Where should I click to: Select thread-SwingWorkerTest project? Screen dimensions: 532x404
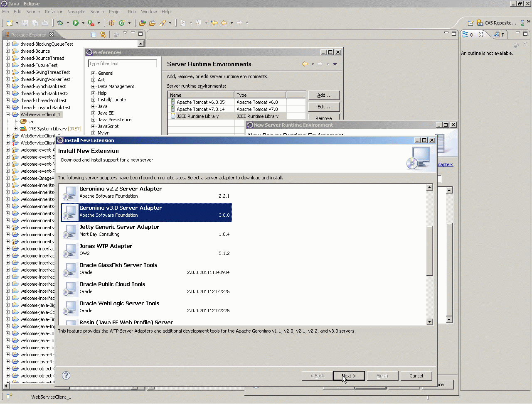click(x=45, y=79)
